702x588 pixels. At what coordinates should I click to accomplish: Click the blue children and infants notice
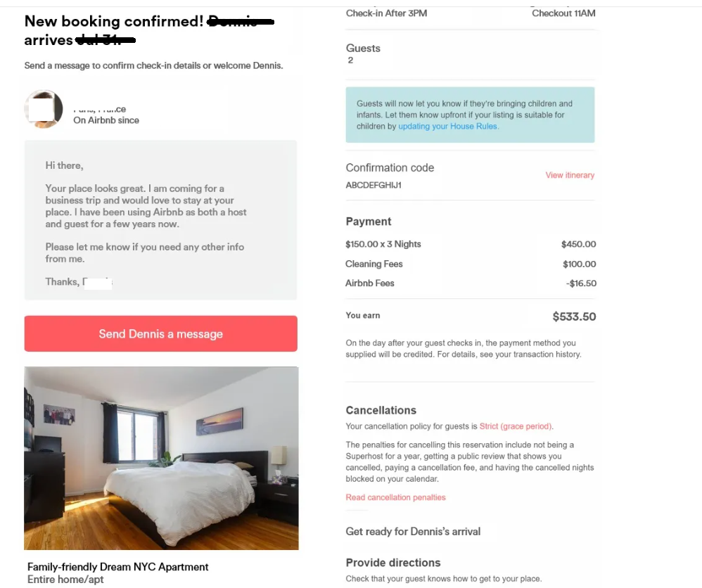[x=470, y=115]
